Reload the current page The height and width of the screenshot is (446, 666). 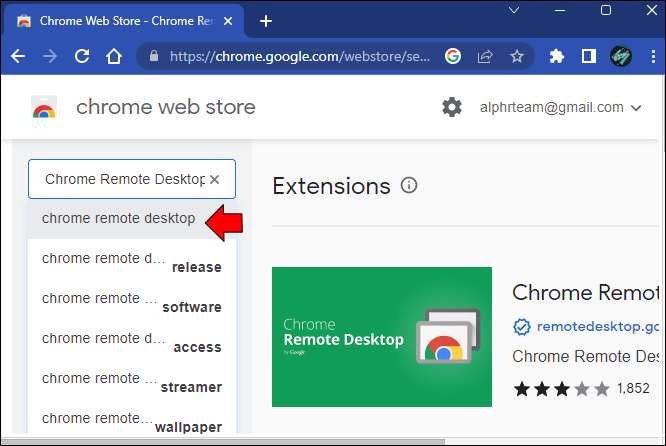click(x=82, y=56)
